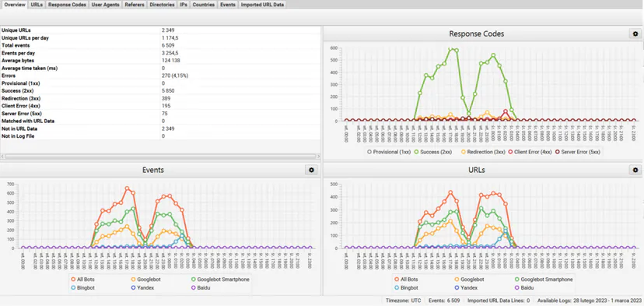644x306 pixels.
Task: Select the Events per day row
Action: (x=160, y=53)
